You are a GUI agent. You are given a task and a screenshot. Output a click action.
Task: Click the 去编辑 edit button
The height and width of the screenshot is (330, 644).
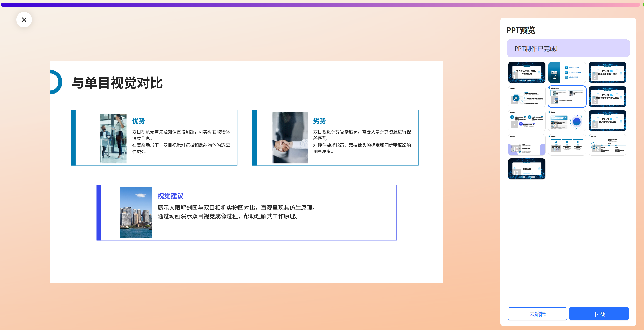pyautogui.click(x=537, y=314)
